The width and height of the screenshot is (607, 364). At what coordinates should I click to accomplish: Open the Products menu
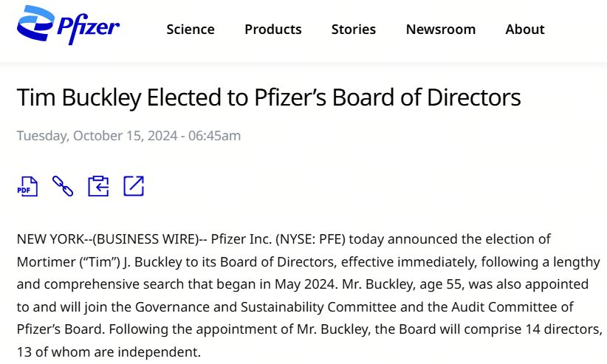coord(273,30)
